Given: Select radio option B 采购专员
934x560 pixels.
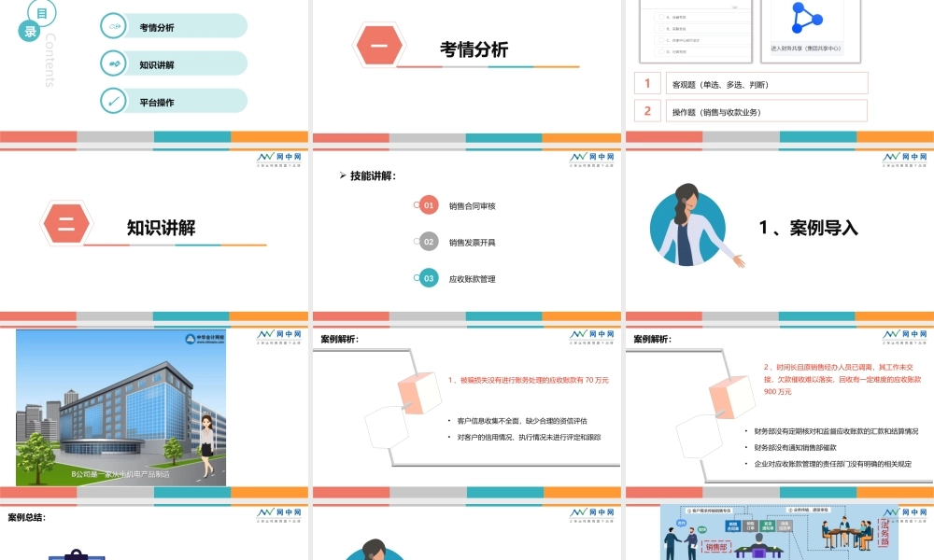Looking at the screenshot, I should pyautogui.click(x=661, y=28).
